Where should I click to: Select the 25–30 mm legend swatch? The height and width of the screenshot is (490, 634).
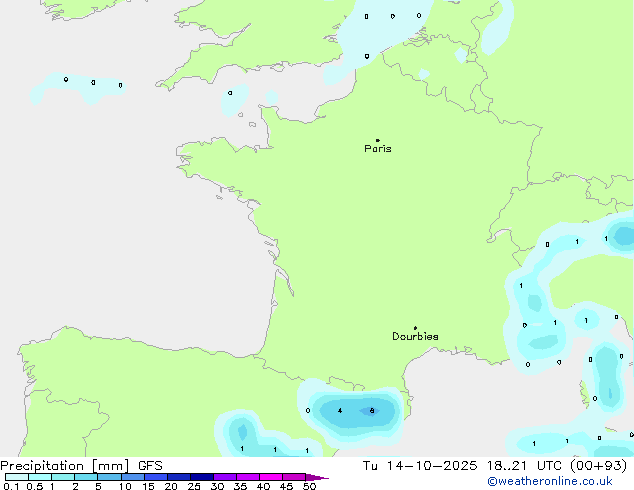pyautogui.click(x=202, y=477)
